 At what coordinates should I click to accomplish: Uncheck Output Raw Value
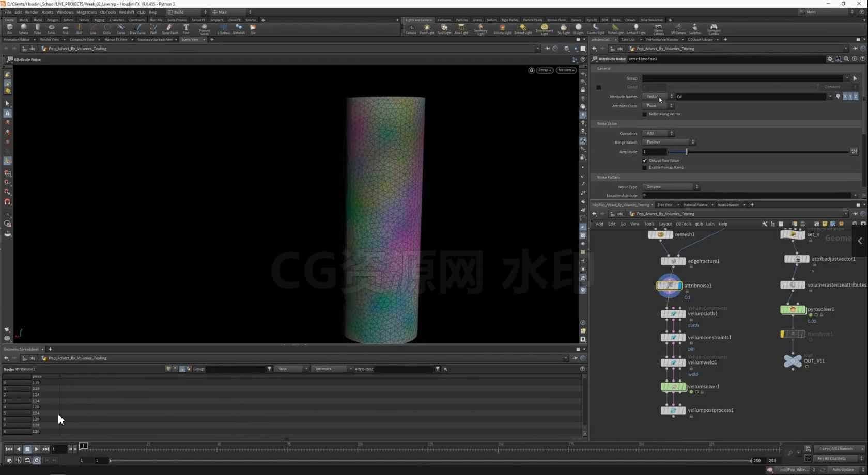coord(644,161)
